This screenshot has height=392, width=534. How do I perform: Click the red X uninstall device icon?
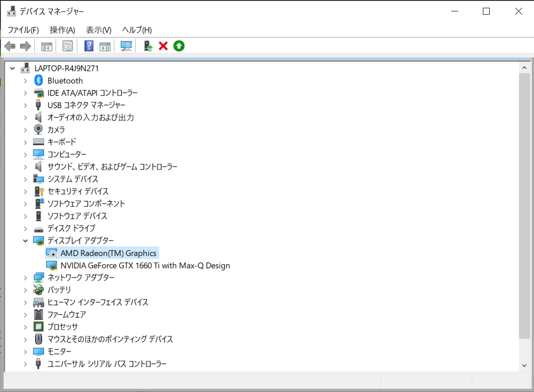coord(163,46)
